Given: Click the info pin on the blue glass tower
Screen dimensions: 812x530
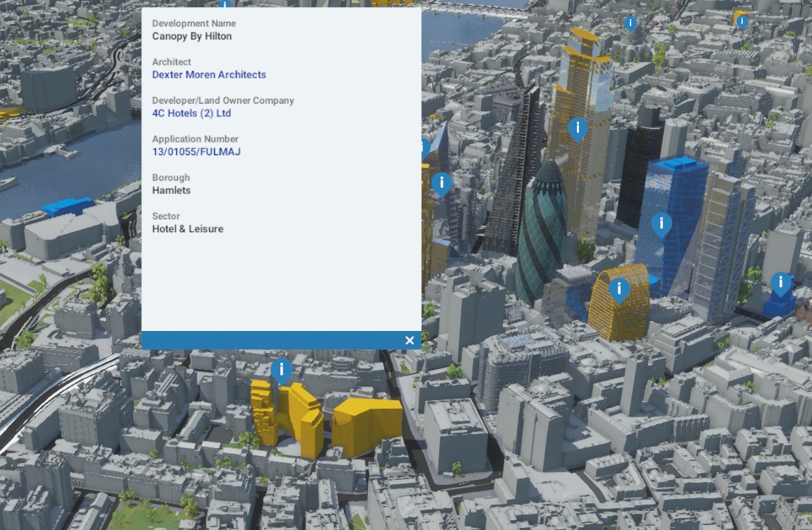Looking at the screenshot, I should point(662,224).
